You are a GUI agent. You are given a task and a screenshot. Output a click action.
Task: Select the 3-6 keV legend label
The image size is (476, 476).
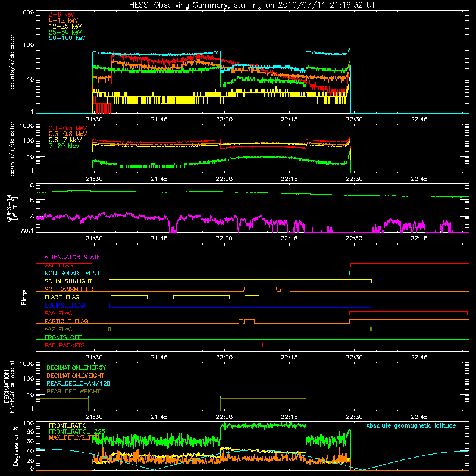[x=61, y=14]
